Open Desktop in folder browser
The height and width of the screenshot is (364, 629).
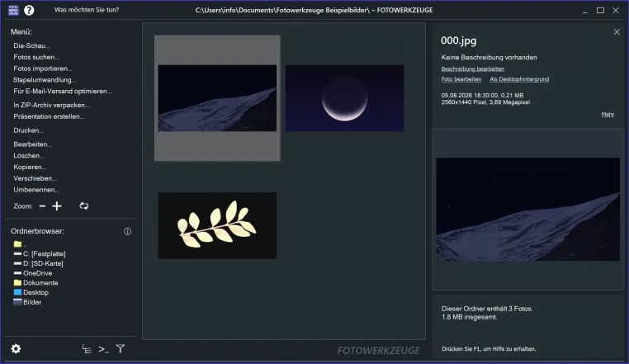pos(35,292)
